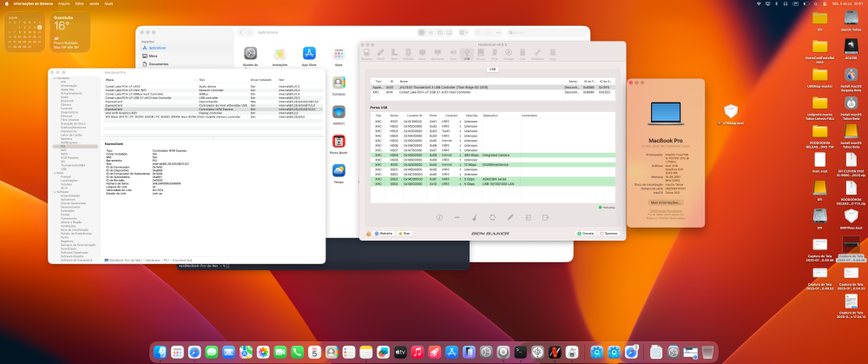Screen dimensions: 868x364
Task: Open the calendar widget on desktop
Action: pyautogui.click(x=25, y=32)
